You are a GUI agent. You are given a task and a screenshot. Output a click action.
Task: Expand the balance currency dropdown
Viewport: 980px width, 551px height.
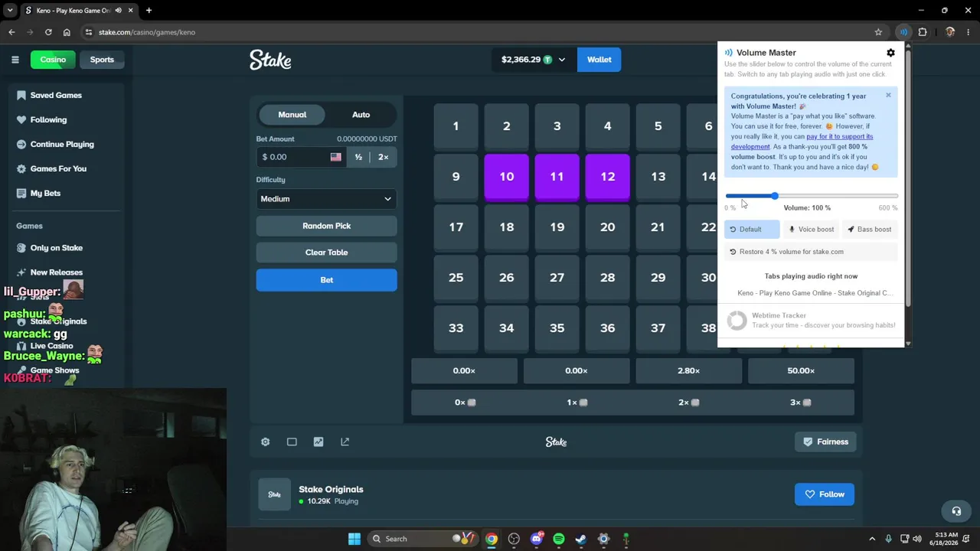(561, 60)
